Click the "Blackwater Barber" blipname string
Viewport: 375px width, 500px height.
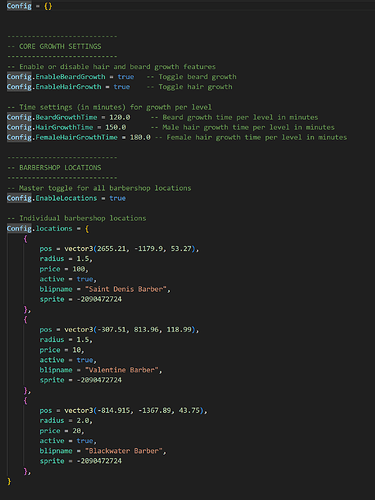point(124,451)
